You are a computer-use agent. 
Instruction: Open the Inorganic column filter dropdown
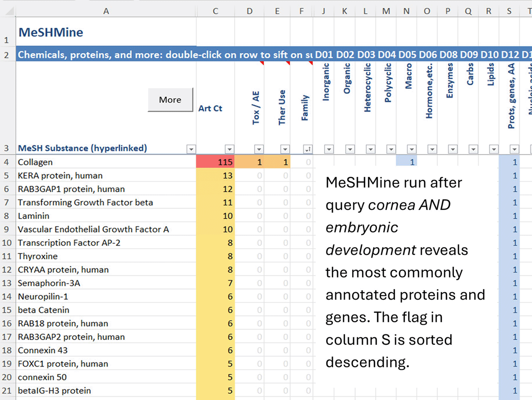click(329, 149)
